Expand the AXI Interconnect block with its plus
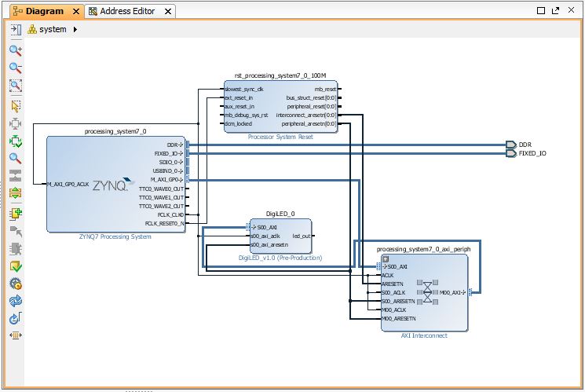Screen dimensions: 585x392 tap(386, 258)
